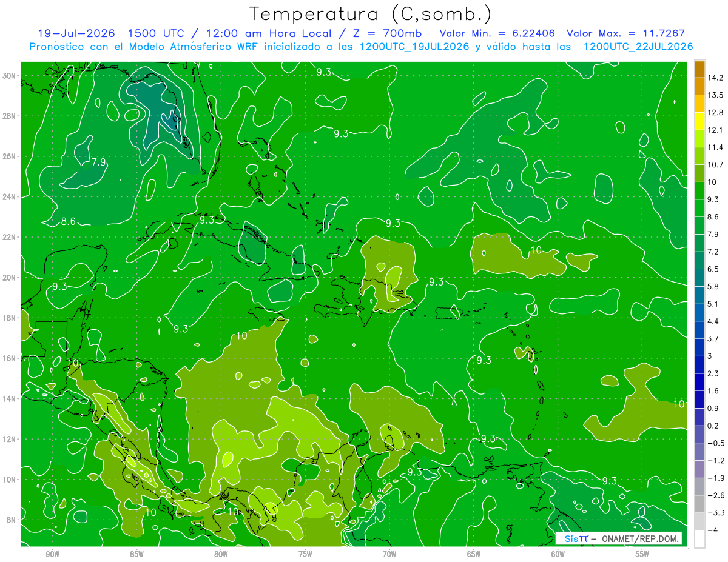
Task: Click the legend value "12.8"
Action: [x=716, y=113]
